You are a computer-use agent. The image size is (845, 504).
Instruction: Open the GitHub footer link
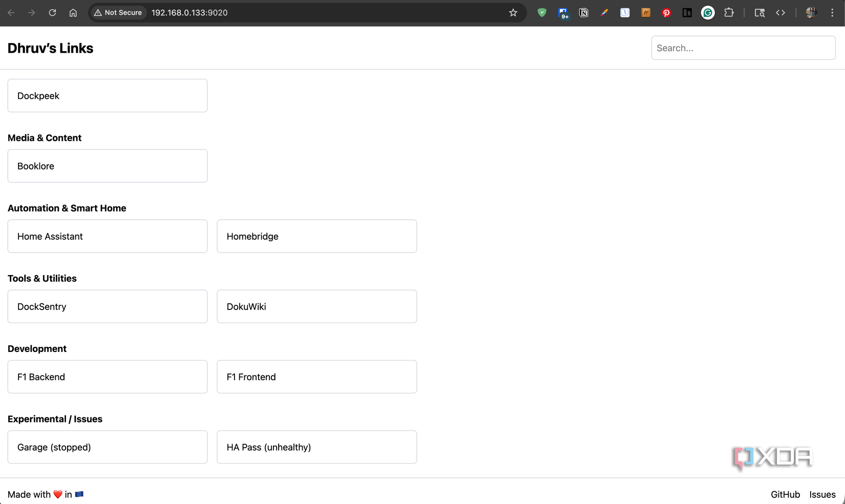click(x=785, y=494)
